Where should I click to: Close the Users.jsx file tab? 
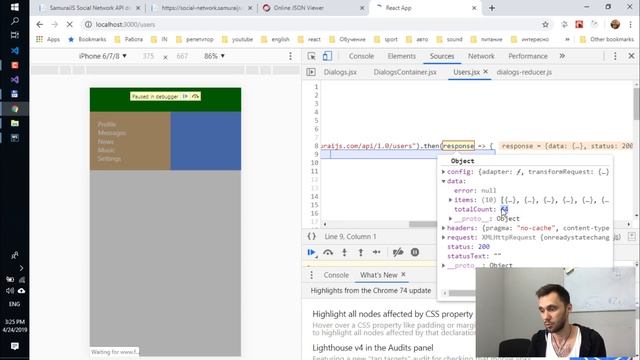coord(485,72)
